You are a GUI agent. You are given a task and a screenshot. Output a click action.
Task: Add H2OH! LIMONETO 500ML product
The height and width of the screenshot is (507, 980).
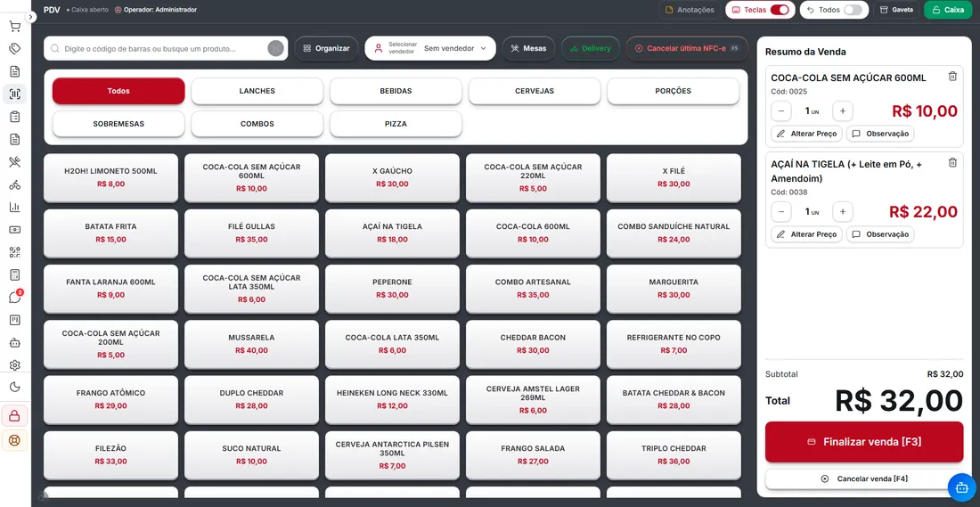111,178
